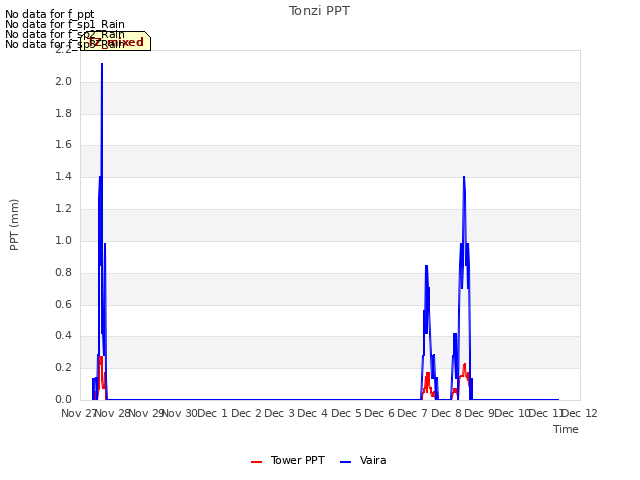Screen dimensions: 640x480
Task: Click the Dec 1 x-axis tick label
Action: pos(212,413)
